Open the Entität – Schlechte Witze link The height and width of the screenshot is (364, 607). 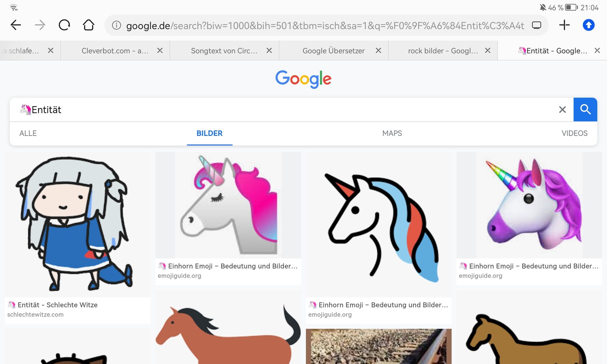click(57, 305)
